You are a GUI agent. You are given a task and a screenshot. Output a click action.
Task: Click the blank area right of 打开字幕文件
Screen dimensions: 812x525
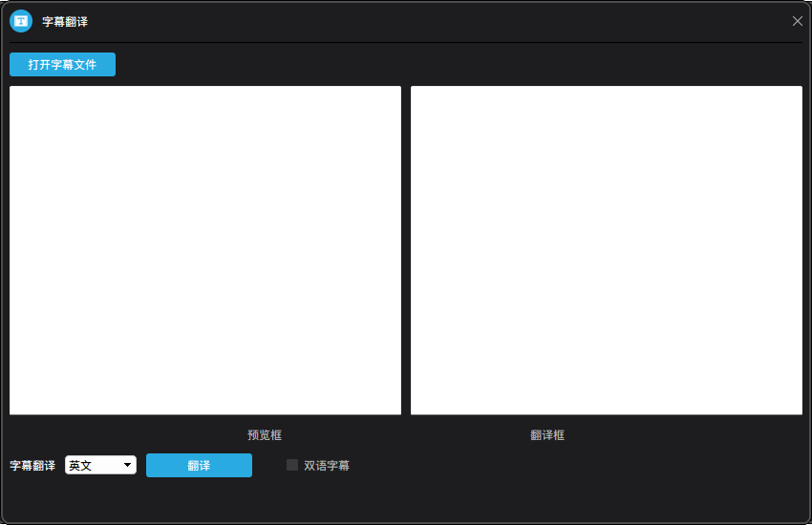click(459, 65)
